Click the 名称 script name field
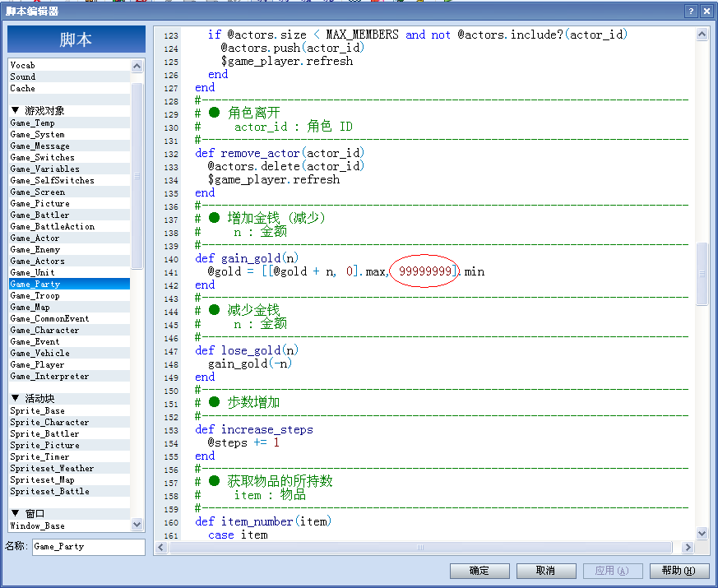718x588 pixels. [x=89, y=547]
